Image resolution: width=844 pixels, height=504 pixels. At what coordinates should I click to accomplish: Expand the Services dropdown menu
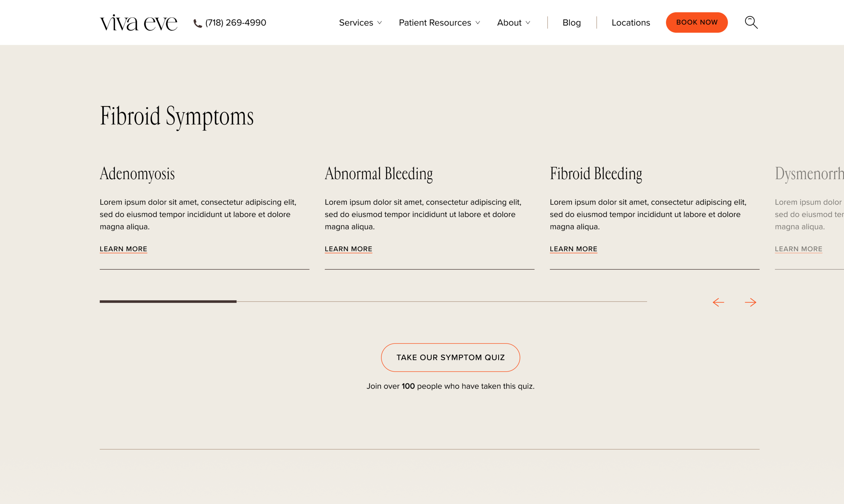pyautogui.click(x=360, y=23)
